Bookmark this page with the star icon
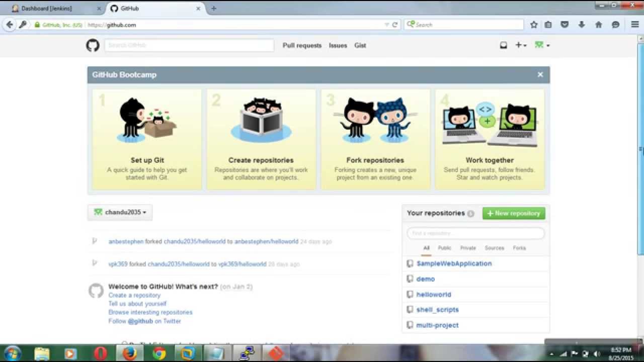644x362 pixels. 534,25
